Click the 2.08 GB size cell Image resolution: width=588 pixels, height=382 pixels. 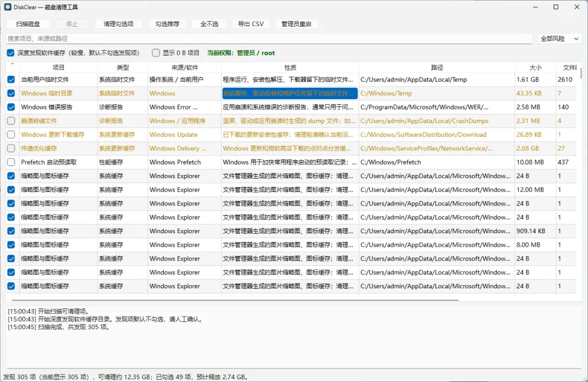coord(535,148)
